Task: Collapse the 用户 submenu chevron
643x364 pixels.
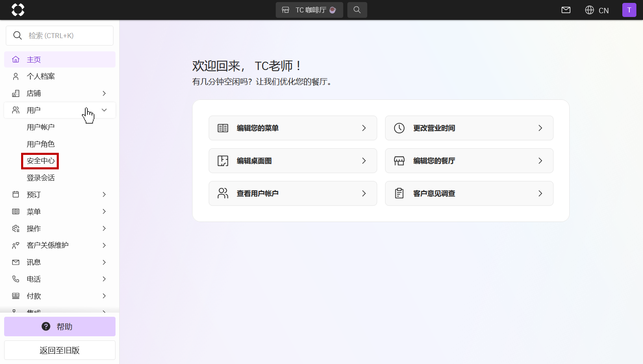Action: [x=104, y=110]
